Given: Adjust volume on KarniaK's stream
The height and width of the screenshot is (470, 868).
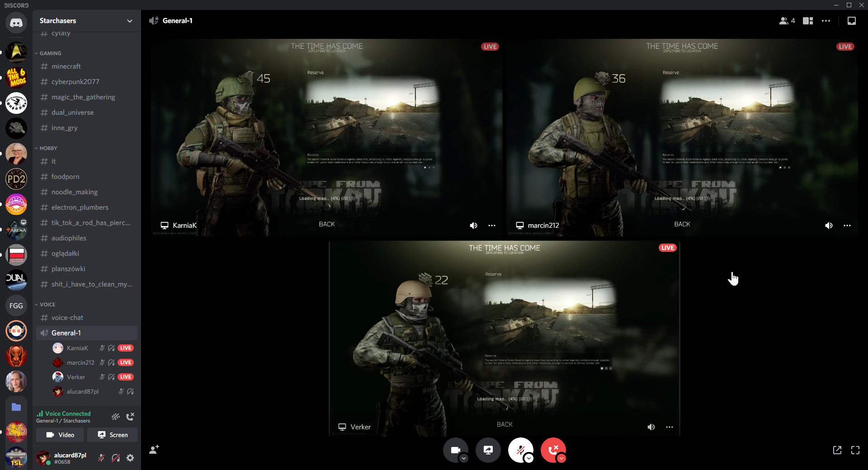Looking at the screenshot, I should pyautogui.click(x=473, y=226).
